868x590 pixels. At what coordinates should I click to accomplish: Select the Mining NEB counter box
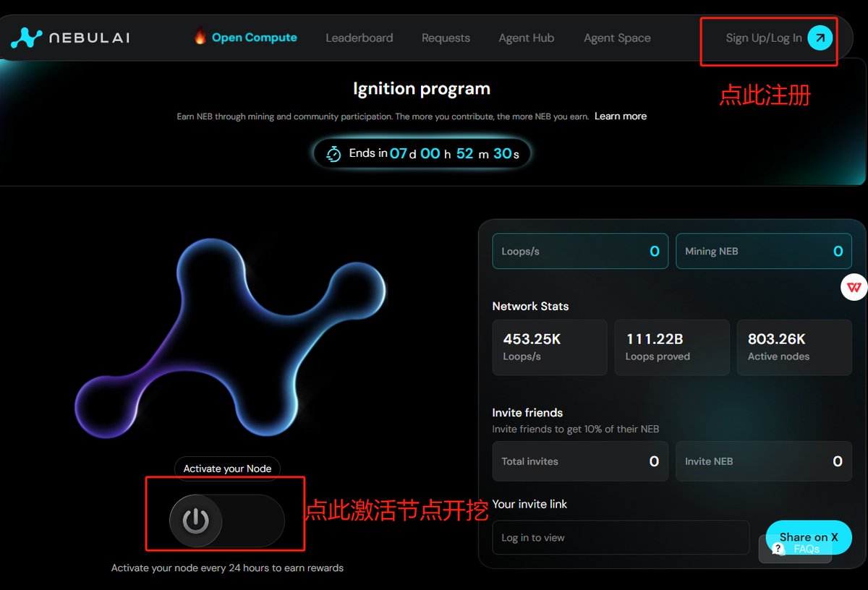coord(764,251)
